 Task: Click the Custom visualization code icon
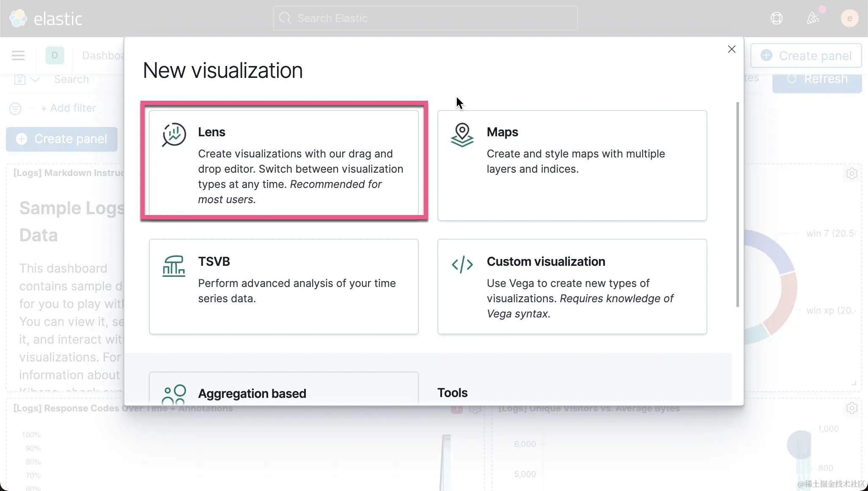[x=462, y=265]
